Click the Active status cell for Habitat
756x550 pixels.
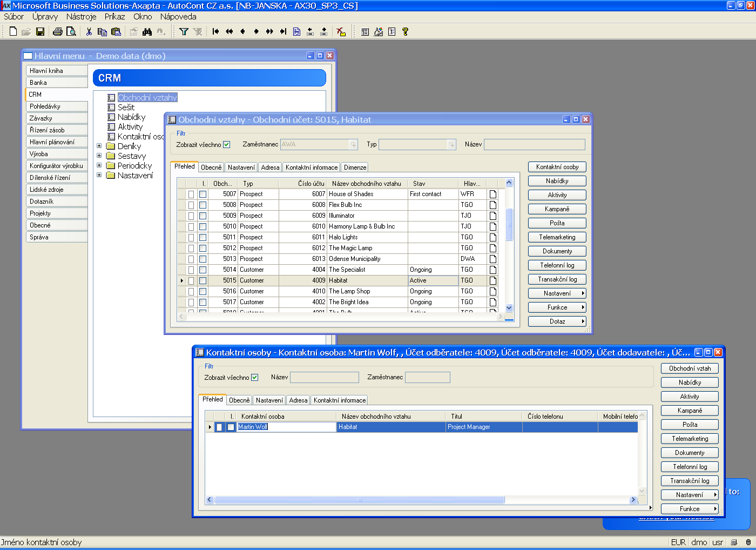[x=433, y=280]
